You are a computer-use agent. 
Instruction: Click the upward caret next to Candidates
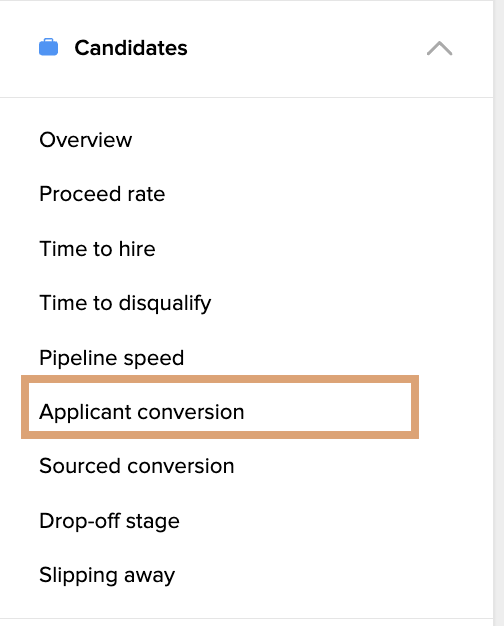click(x=439, y=48)
